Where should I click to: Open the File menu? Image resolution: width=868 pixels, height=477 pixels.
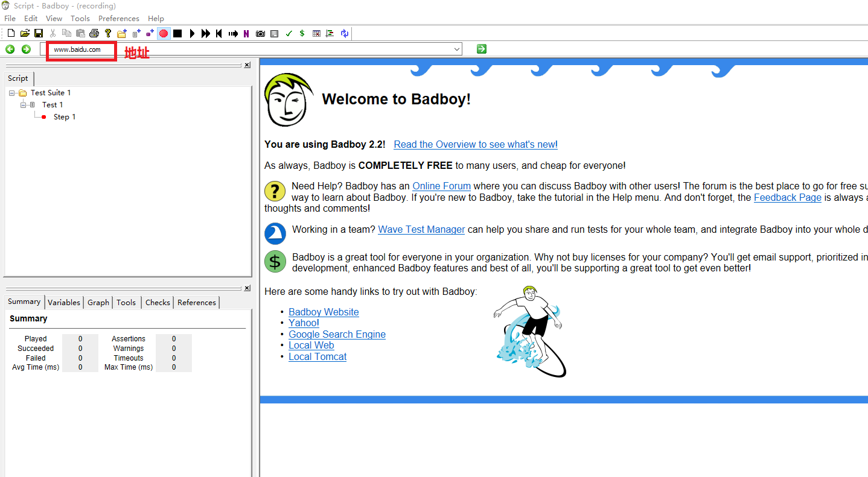click(x=10, y=19)
